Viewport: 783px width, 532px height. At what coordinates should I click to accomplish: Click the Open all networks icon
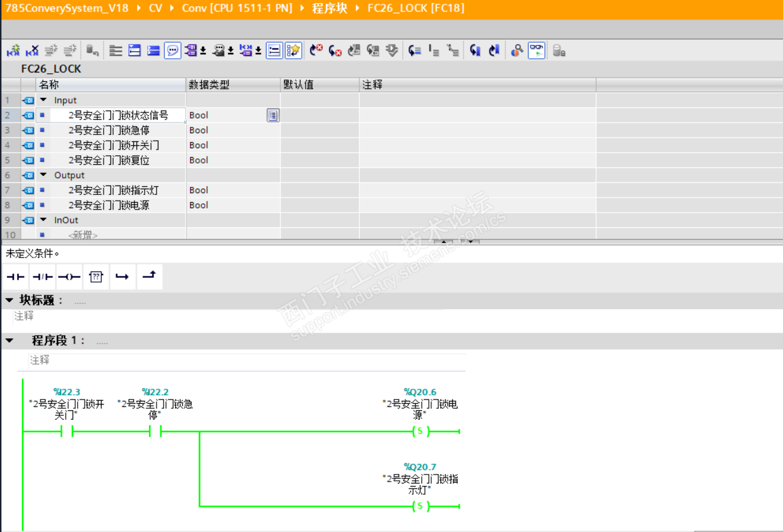134,50
